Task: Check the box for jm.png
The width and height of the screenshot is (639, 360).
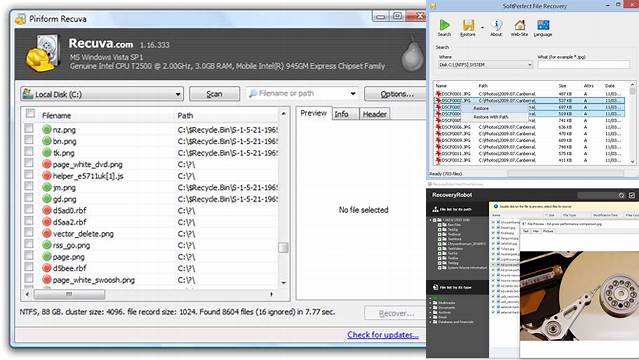Action: tap(29, 186)
